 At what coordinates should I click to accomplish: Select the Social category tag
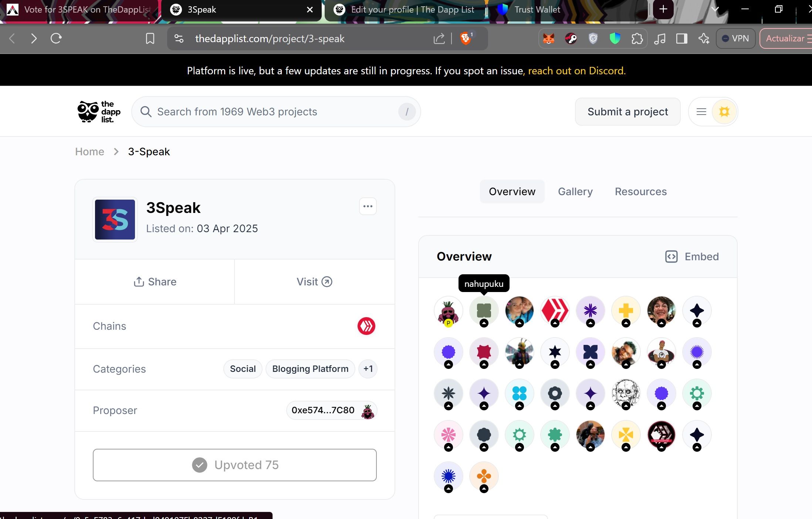(243, 369)
